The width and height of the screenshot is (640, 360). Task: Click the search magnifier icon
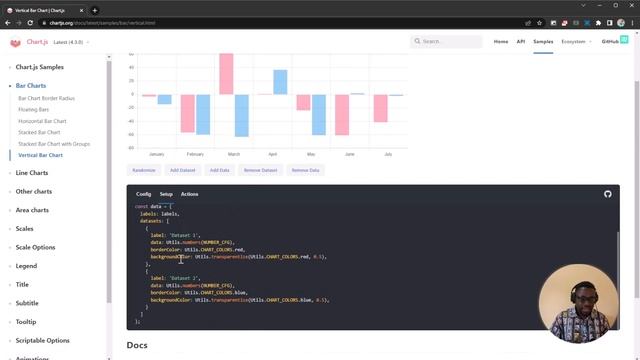click(x=417, y=41)
